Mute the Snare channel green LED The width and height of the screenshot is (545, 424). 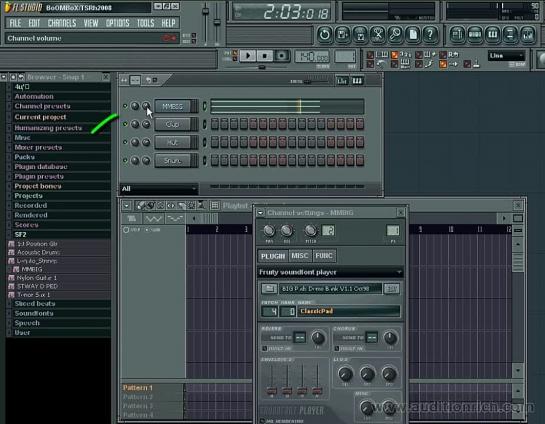tap(125, 160)
